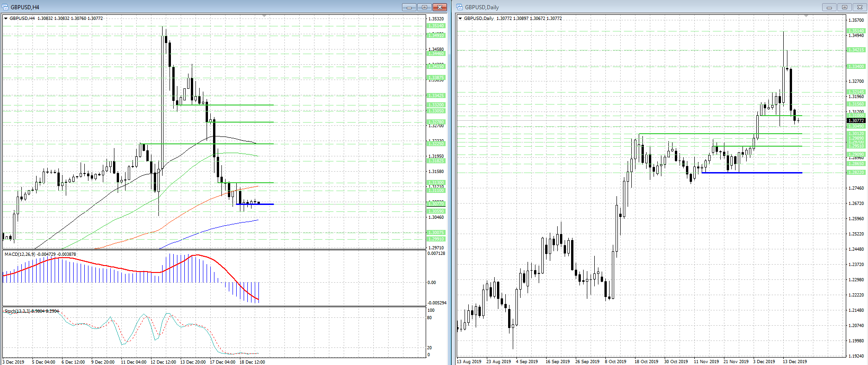The width and height of the screenshot is (868, 365).
Task: Expand the arrow beside GBPUSD,Daily chart label
Action: point(460,19)
